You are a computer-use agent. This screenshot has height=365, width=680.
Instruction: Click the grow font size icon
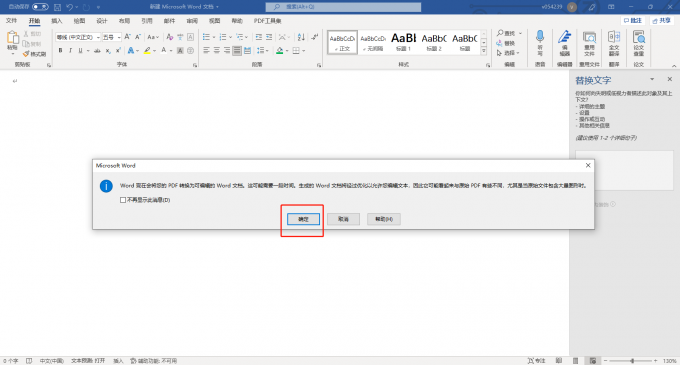(x=128, y=37)
